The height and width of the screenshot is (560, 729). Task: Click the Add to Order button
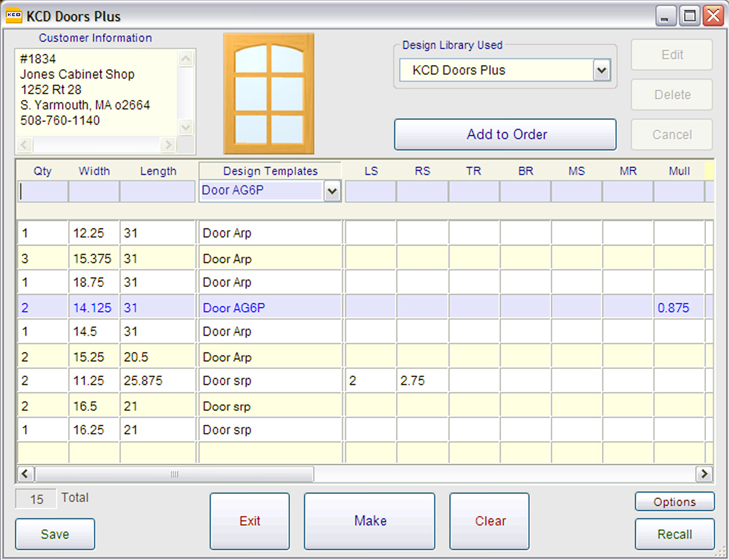pyautogui.click(x=505, y=135)
